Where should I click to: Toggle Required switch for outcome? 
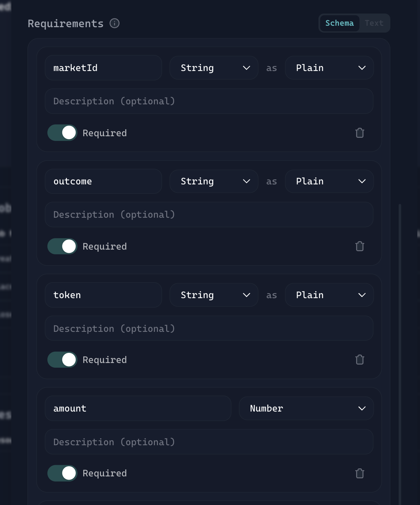[x=62, y=246]
